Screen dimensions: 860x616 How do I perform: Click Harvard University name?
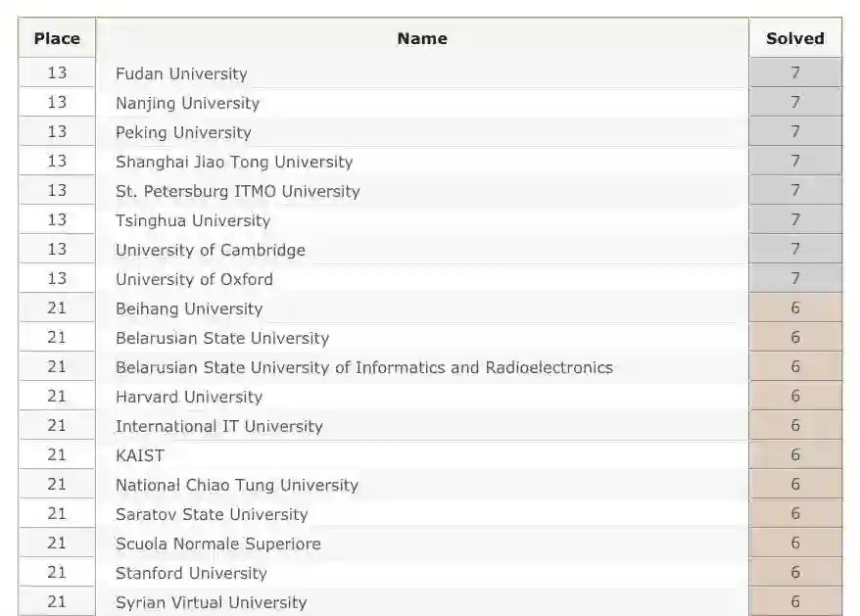tap(189, 397)
